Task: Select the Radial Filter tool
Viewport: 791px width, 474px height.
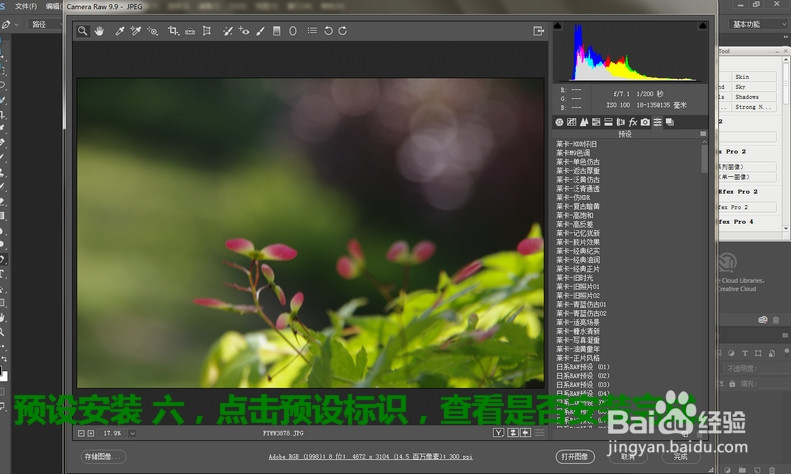Action: 293,31
